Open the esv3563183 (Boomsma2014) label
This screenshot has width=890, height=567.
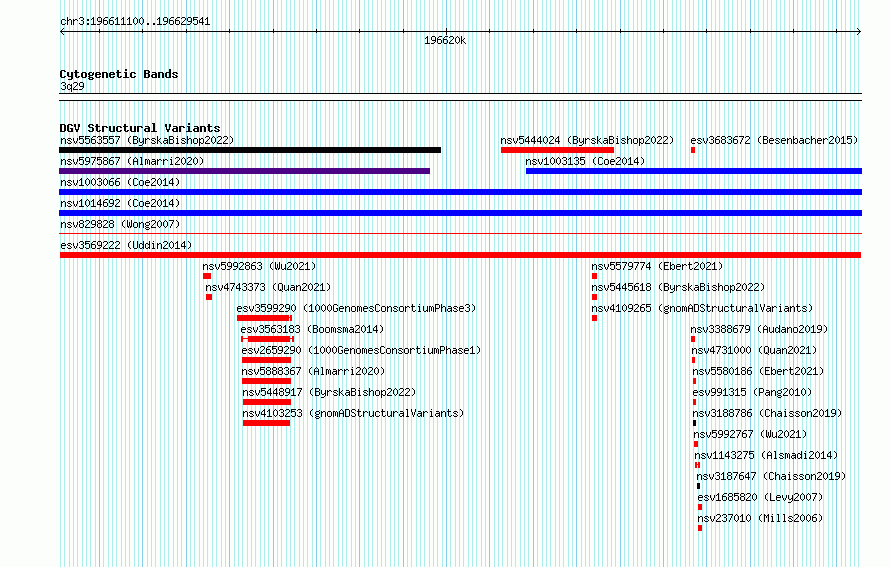(x=312, y=329)
